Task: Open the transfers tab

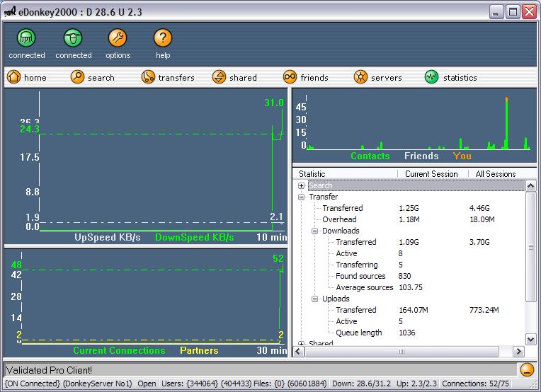Action: [168, 77]
